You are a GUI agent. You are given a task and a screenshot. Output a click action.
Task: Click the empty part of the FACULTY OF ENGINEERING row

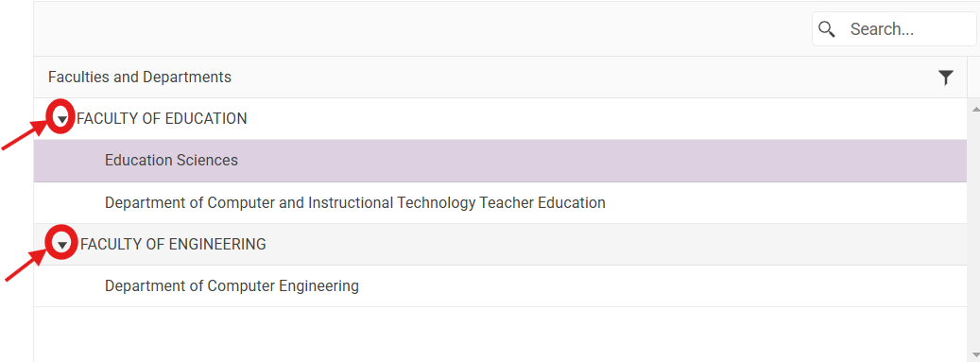coord(616,245)
